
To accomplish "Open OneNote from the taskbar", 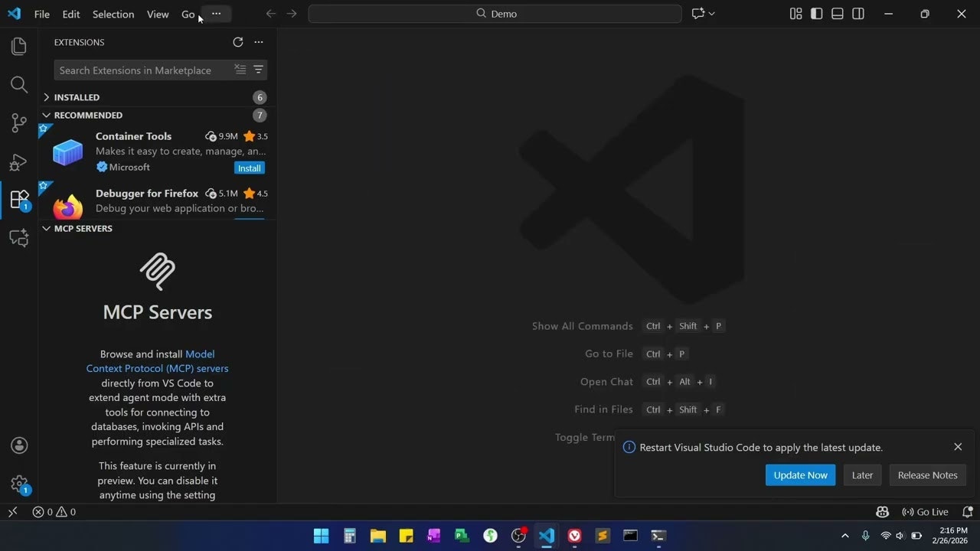I will 434,536.
